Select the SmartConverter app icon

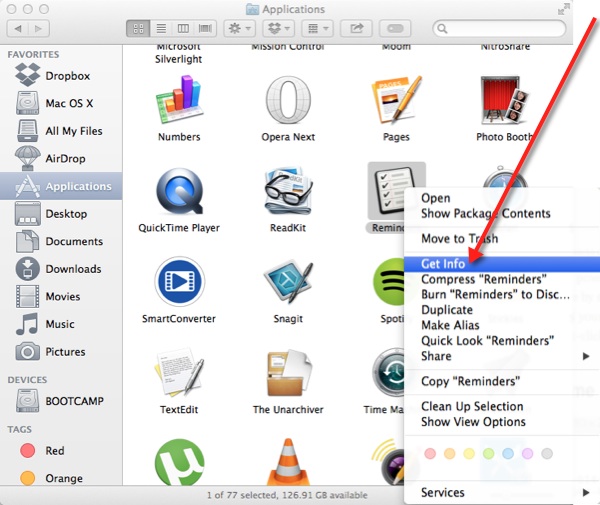click(x=179, y=282)
